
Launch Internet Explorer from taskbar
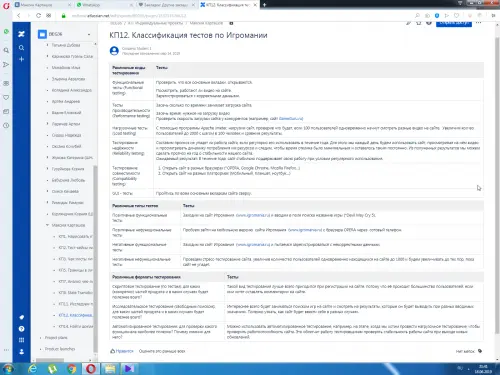click(x=32, y=369)
